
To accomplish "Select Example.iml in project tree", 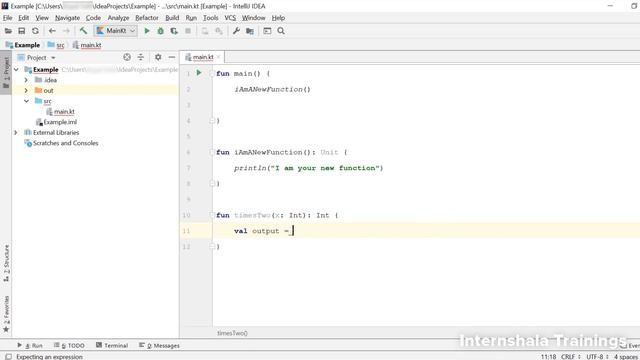I will click(56, 122).
